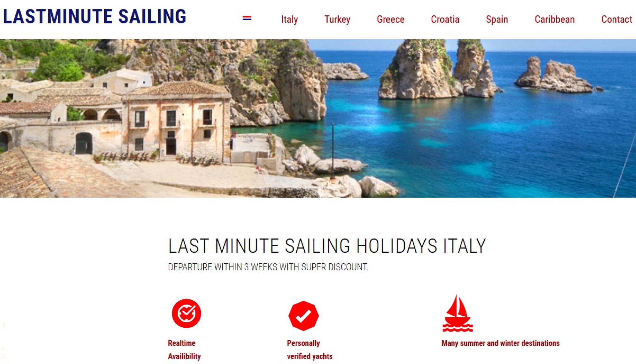This screenshot has height=364, width=636.
Task: Click the red checkmark verified badge icon
Action: [x=303, y=316]
